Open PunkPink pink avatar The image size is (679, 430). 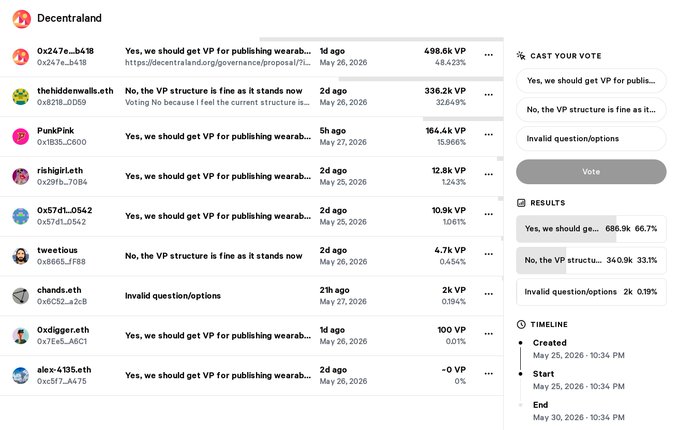pos(20,136)
